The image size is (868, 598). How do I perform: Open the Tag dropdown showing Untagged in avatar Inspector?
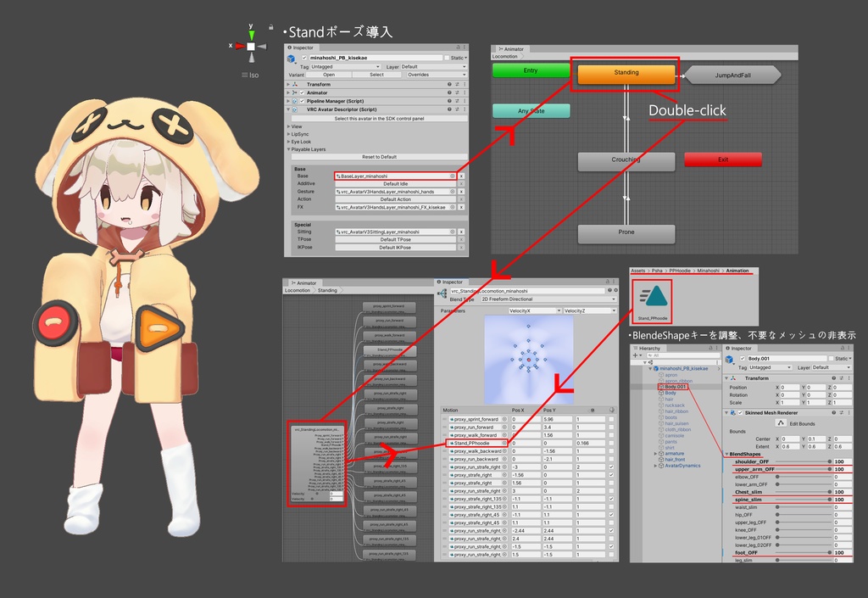pos(346,66)
